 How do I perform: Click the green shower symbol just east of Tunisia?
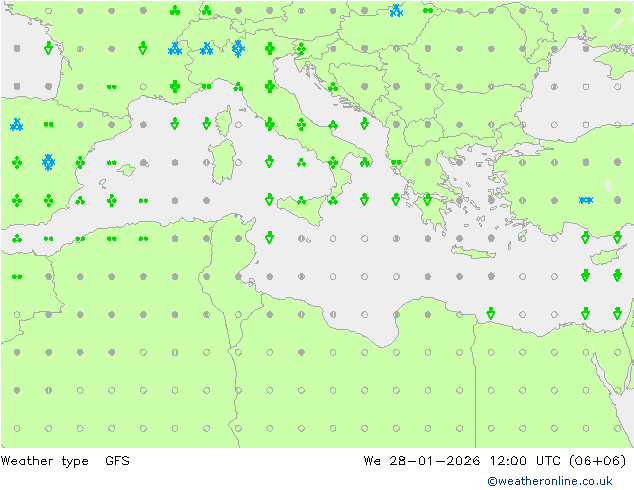[x=270, y=237]
